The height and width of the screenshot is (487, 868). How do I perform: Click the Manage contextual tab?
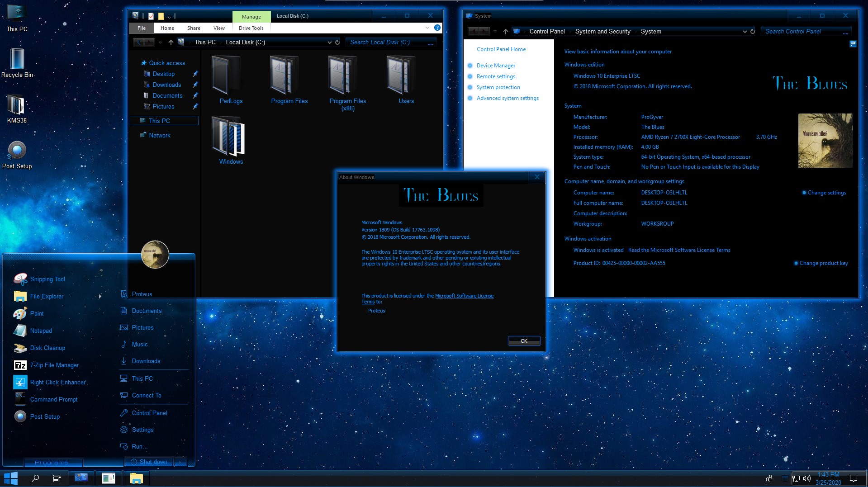pyautogui.click(x=251, y=17)
